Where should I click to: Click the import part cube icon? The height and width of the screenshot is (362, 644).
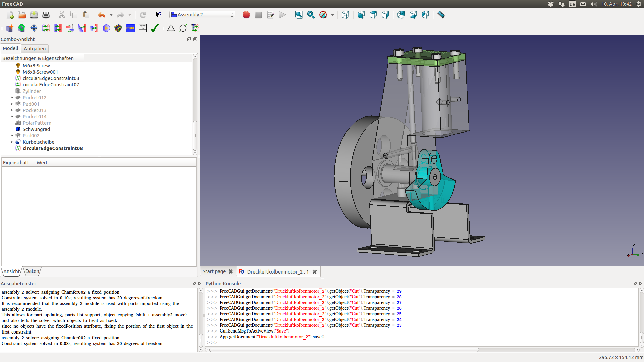tap(10, 28)
